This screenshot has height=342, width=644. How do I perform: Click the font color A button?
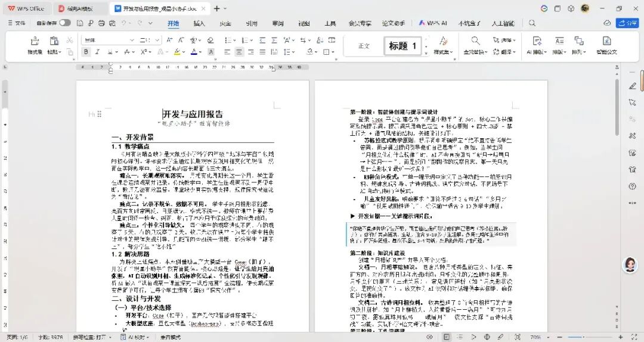pyautogui.click(x=194, y=52)
